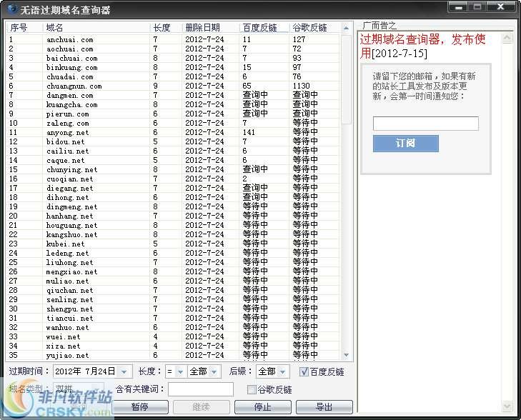This screenshot has height=420, width=521.
Task: Select the dangmen.com domain
Action: tap(70, 95)
